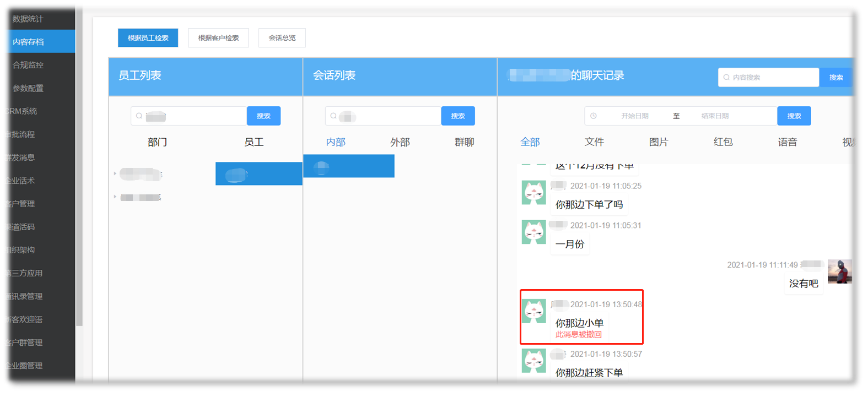Click timestamp 2021-01-19 11:05:25

tap(606, 186)
